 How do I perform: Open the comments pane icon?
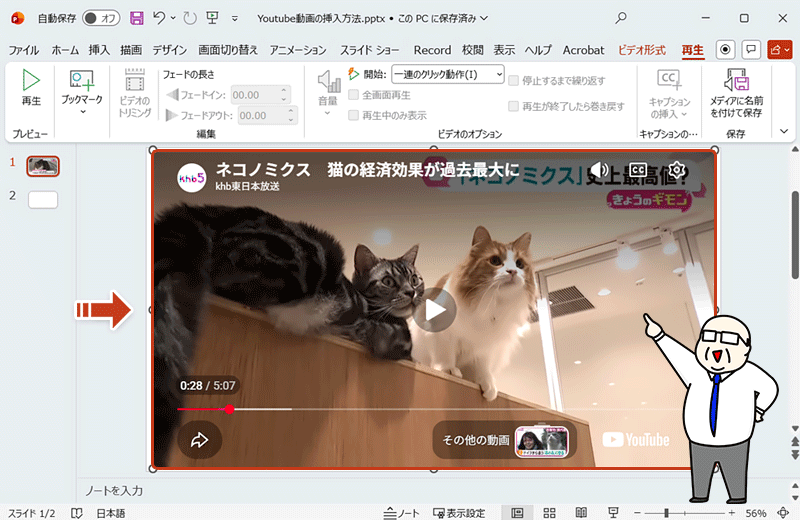click(x=751, y=50)
